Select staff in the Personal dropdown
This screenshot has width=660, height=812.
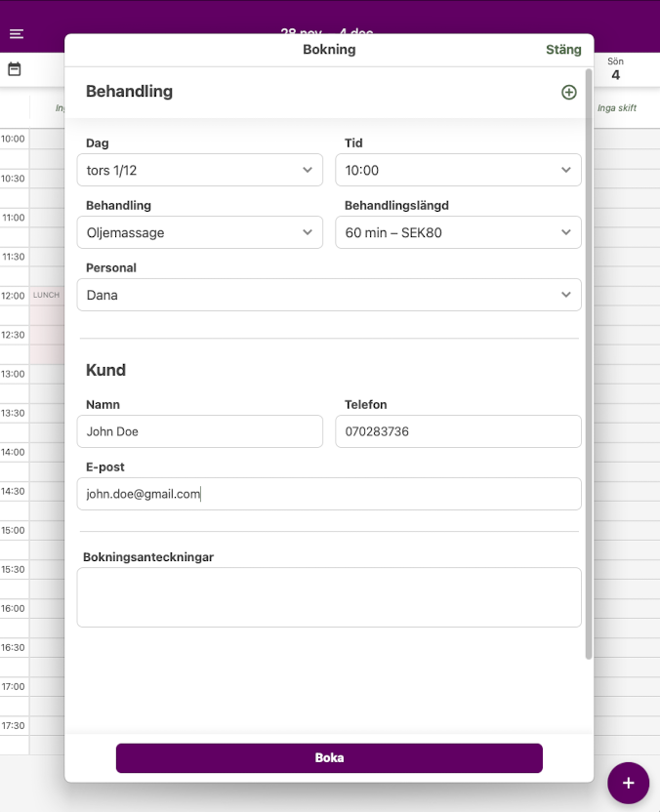tap(329, 295)
